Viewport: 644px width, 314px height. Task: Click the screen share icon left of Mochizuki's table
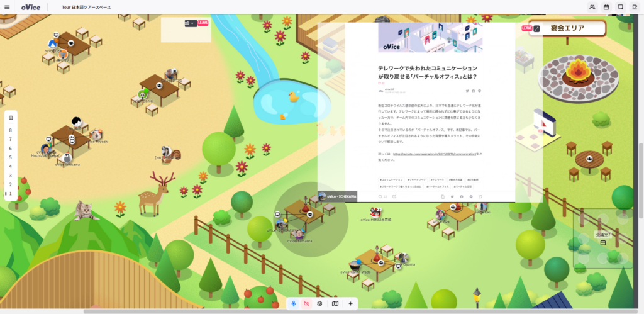pyautogui.click(x=48, y=140)
